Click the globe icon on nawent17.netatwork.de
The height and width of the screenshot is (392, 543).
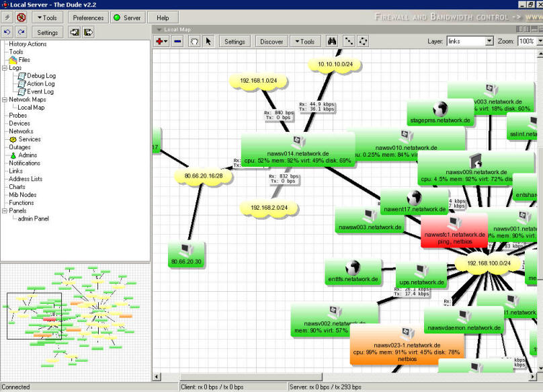pos(414,198)
